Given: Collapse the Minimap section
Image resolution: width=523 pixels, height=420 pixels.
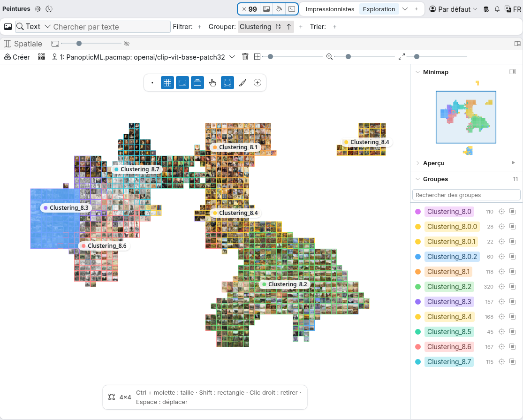Looking at the screenshot, I should tap(417, 72).
